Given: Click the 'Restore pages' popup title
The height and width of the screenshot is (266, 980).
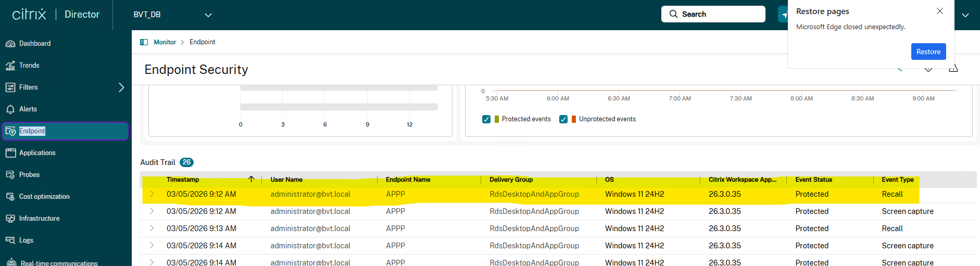Looking at the screenshot, I should point(822,11).
